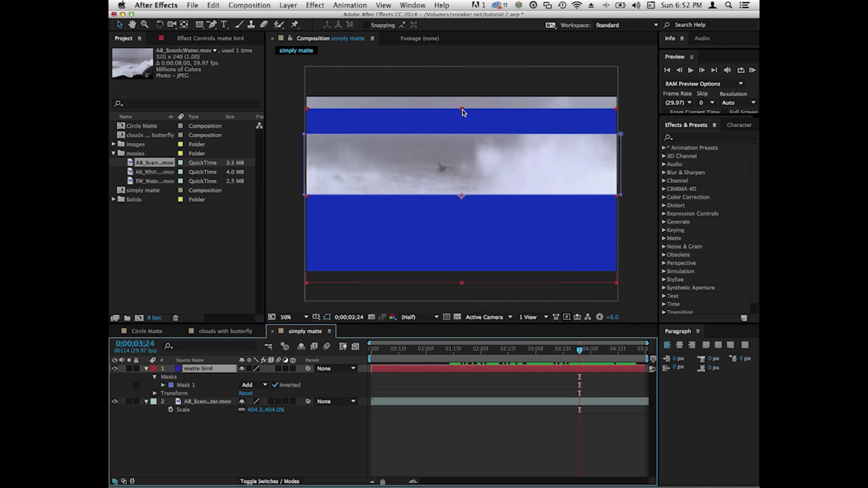
Task: Toggle Inverted checkbox for Mask 1
Action: (x=275, y=385)
